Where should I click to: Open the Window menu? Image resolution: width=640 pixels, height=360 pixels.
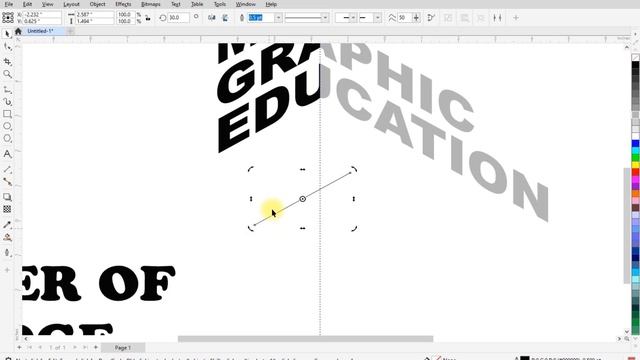246,4
